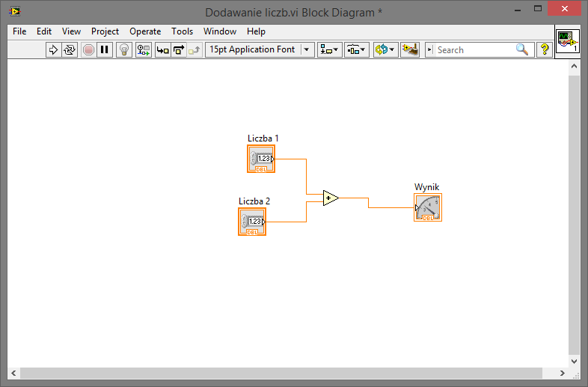Click the VI icon in the top-right corner
Viewport: 588px width, 387px height.
567,40
